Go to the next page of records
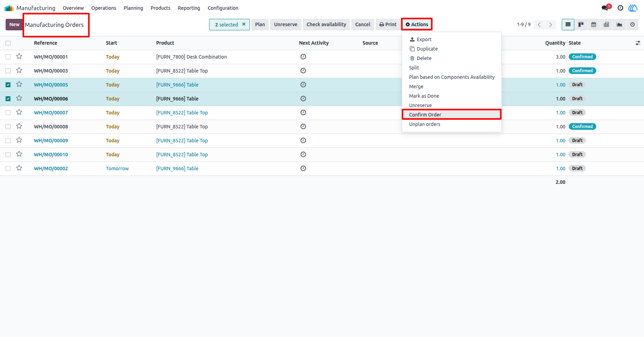 [x=551, y=24]
